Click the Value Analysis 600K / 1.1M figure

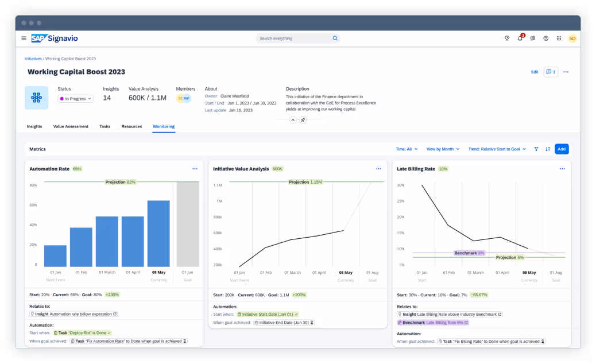(x=148, y=98)
